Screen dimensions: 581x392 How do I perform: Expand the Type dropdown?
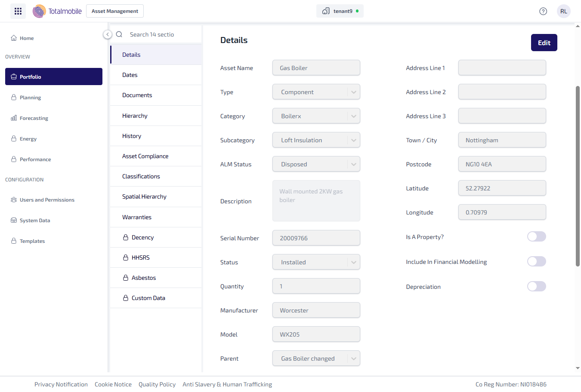point(353,92)
